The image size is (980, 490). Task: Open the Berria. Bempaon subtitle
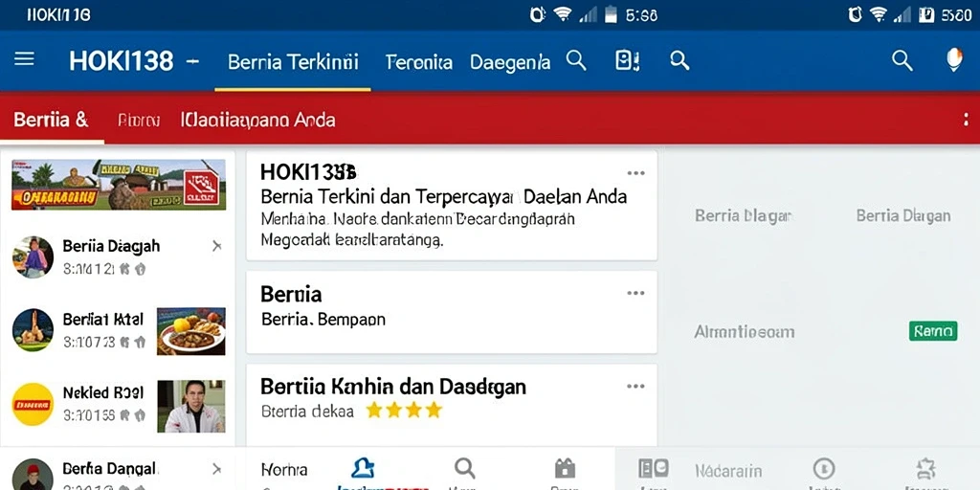[x=323, y=320]
